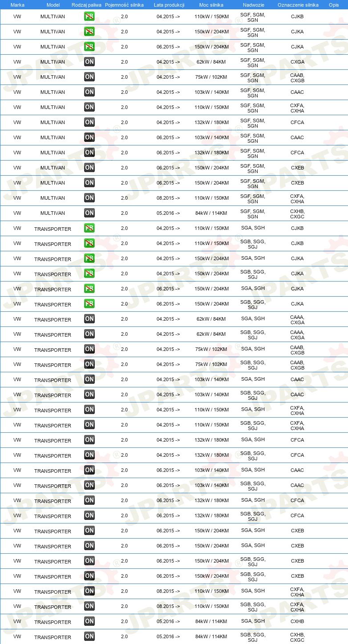The width and height of the screenshot is (348, 644).
Task: Click ON icon in Multivan 06.2015 103kW row
Action: click(89, 138)
